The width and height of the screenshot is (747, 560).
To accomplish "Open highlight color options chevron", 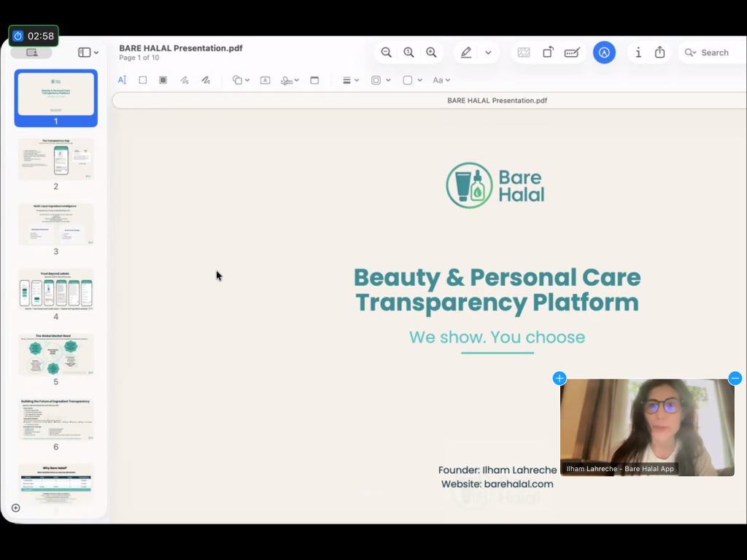I will click(488, 52).
